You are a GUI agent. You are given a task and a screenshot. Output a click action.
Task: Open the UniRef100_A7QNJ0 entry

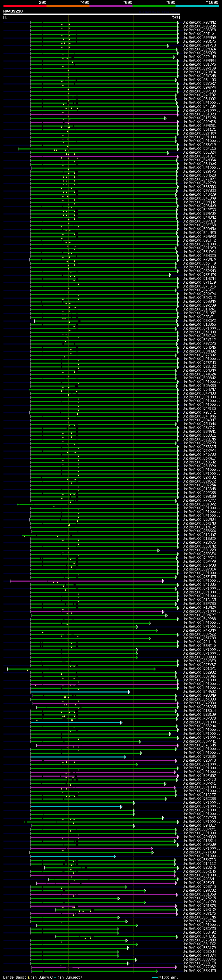point(199,259)
